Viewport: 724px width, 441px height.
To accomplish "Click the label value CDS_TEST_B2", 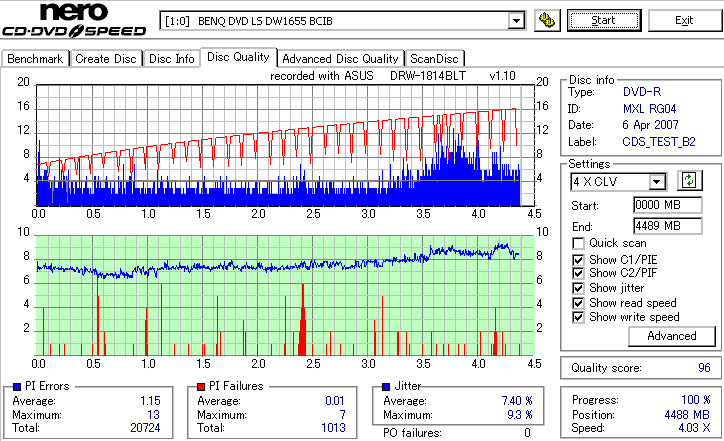I will click(659, 142).
